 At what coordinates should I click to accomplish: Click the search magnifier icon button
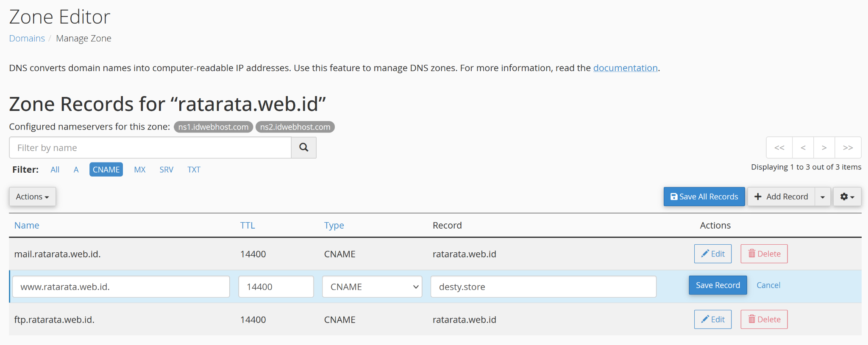[x=303, y=147]
